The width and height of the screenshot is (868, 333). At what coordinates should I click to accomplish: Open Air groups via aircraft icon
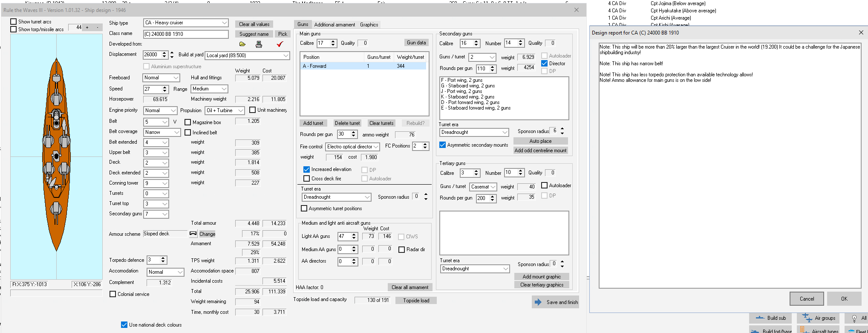tap(807, 318)
